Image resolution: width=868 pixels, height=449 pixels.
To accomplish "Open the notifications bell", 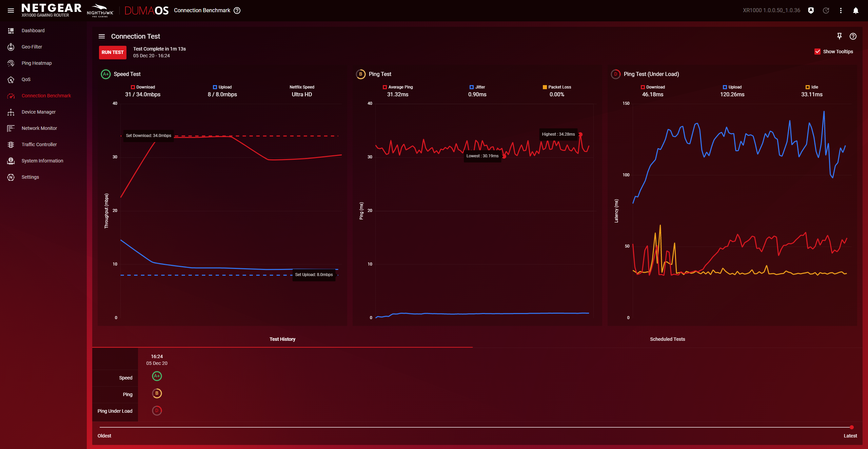I will (856, 11).
